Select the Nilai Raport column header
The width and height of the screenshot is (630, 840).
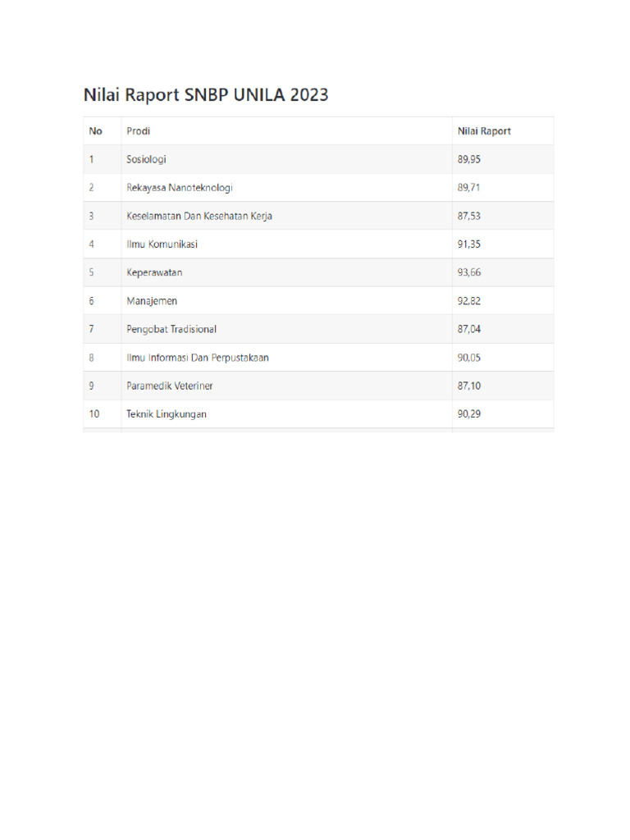pos(484,131)
